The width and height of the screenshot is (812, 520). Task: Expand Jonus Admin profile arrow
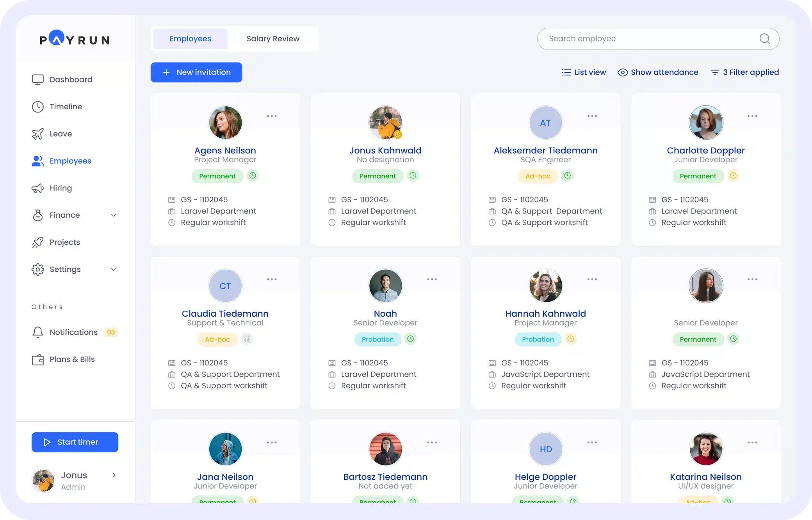114,475
